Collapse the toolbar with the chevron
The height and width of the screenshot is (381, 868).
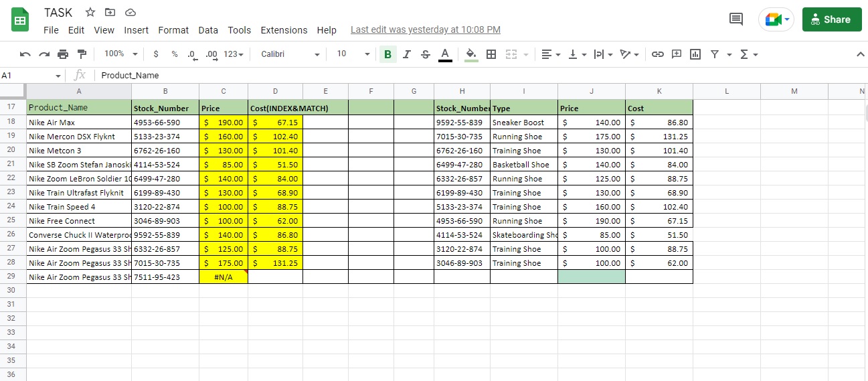tap(861, 54)
